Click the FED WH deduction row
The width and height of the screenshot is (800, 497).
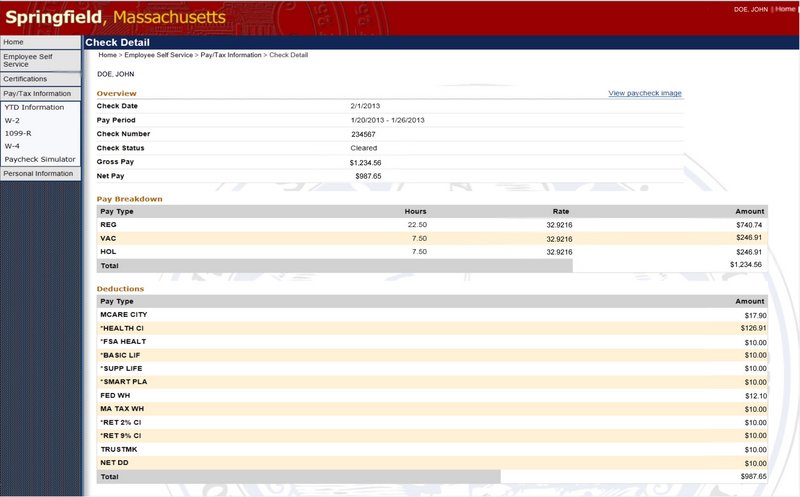[x=432, y=395]
